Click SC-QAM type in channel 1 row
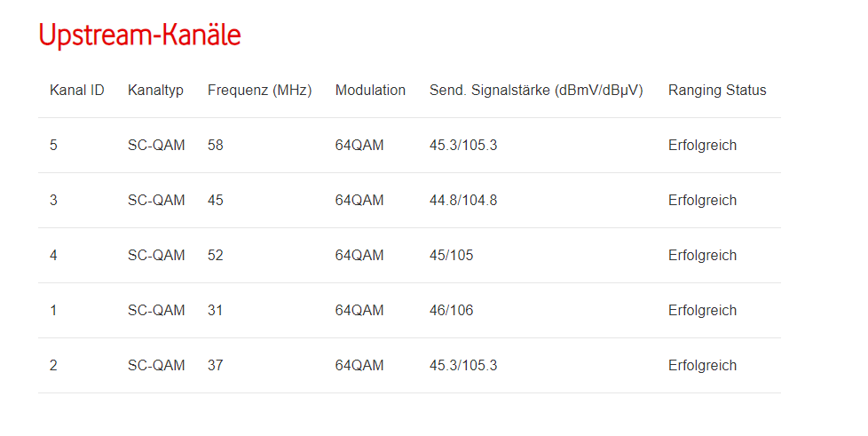 click(x=156, y=310)
